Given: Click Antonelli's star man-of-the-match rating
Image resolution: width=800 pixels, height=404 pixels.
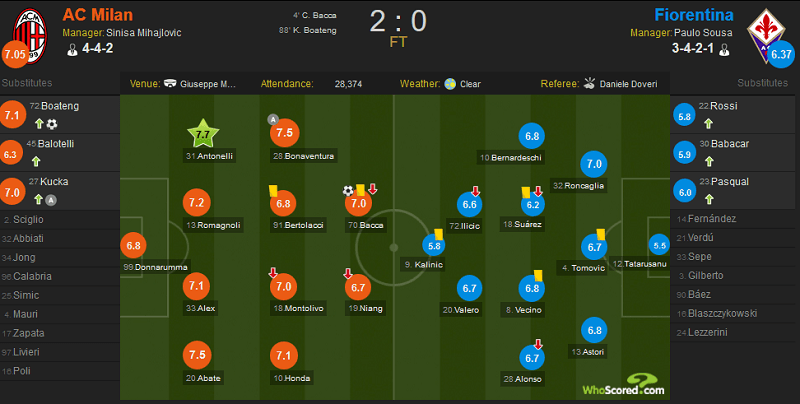Looking at the screenshot, I should 203,134.
